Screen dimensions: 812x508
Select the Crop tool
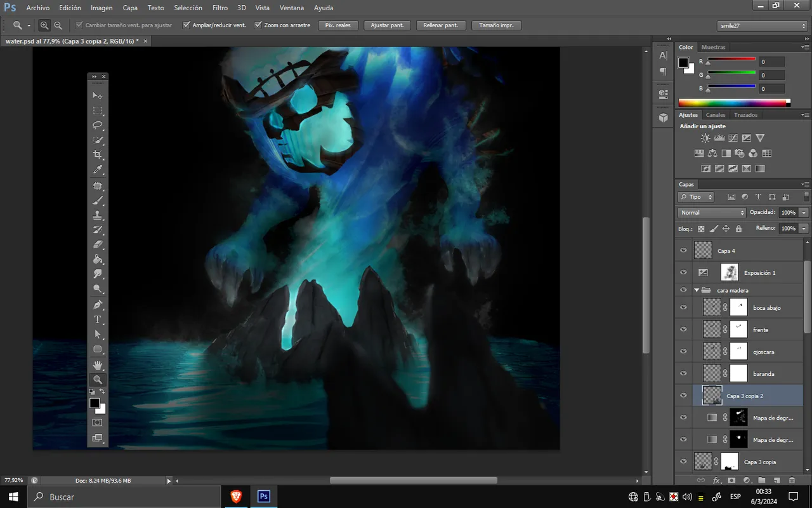point(98,155)
